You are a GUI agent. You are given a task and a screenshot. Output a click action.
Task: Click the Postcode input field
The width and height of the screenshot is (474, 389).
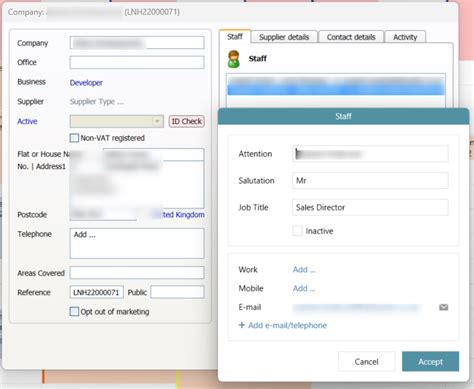[x=103, y=214]
